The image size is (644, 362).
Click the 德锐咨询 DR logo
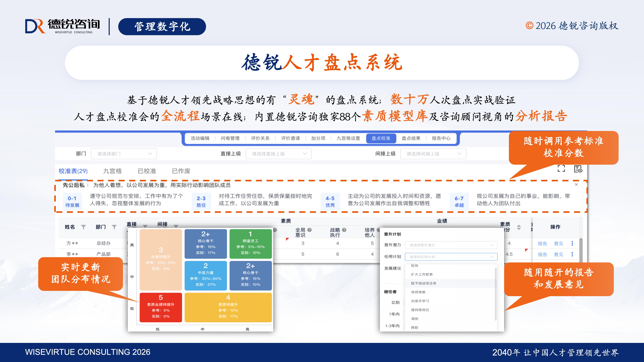pos(63,26)
